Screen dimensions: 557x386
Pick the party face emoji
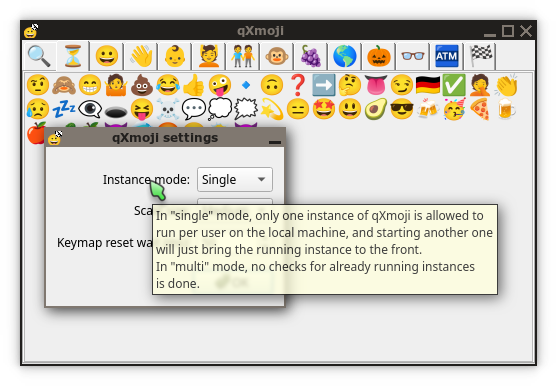click(454, 109)
